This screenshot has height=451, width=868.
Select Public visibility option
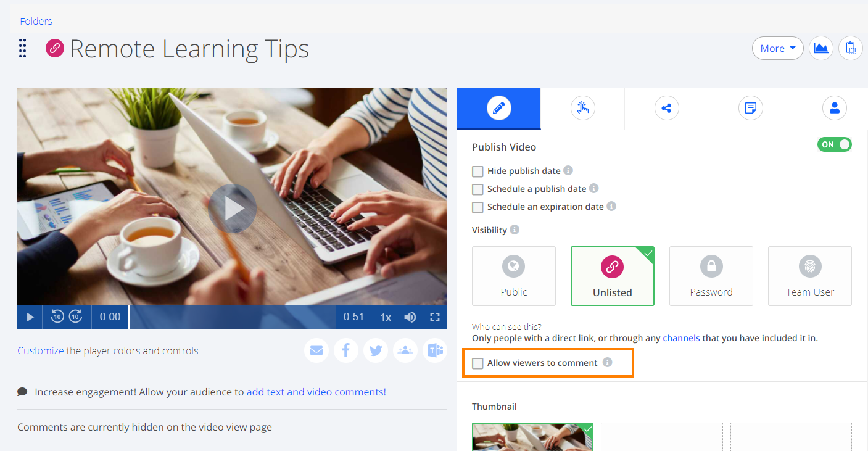coord(514,276)
